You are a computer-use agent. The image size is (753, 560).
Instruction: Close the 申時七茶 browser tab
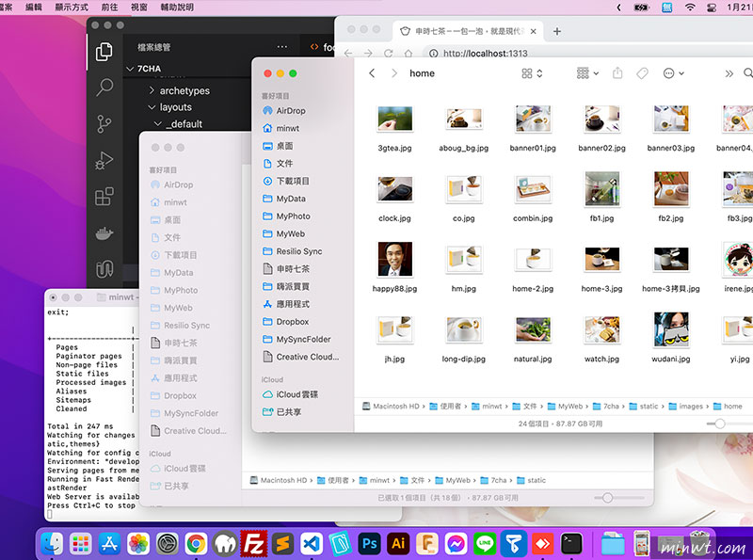click(x=533, y=32)
